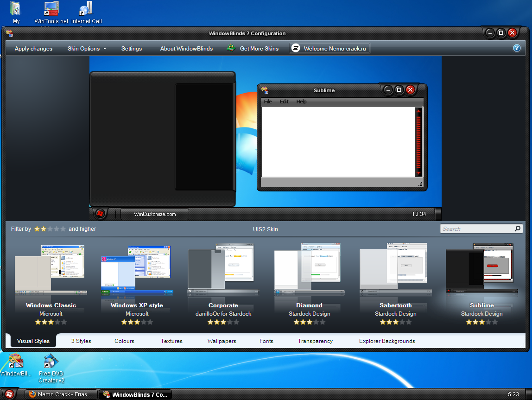The height and width of the screenshot is (400, 532).
Task: Click the preview Start orb button
Action: pos(100,213)
